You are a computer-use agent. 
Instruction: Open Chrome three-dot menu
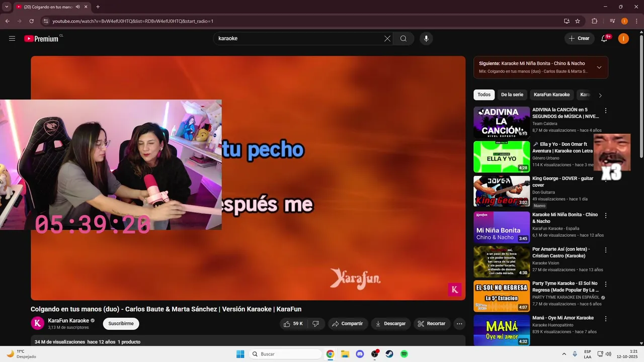[636, 21]
